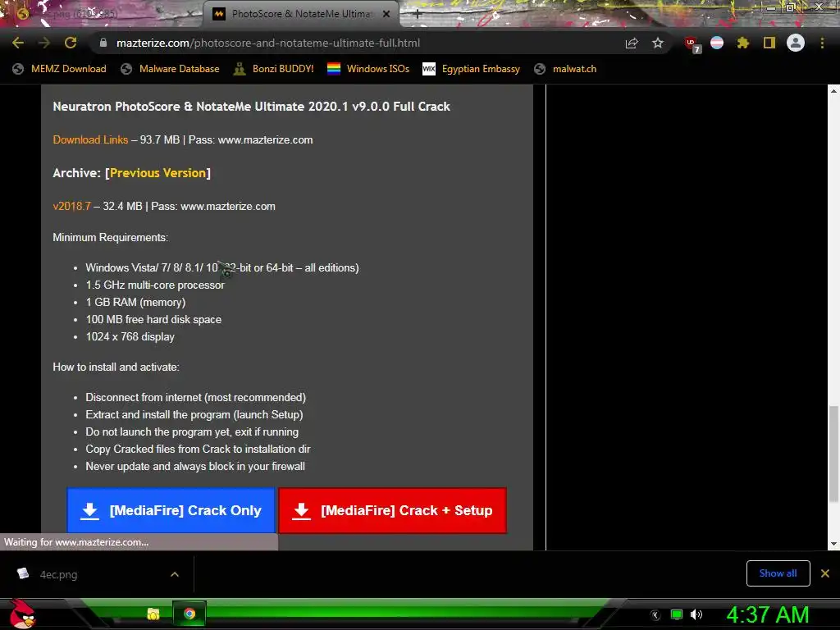
Task: Open MEMZ Download bookmark
Action: pos(59,69)
